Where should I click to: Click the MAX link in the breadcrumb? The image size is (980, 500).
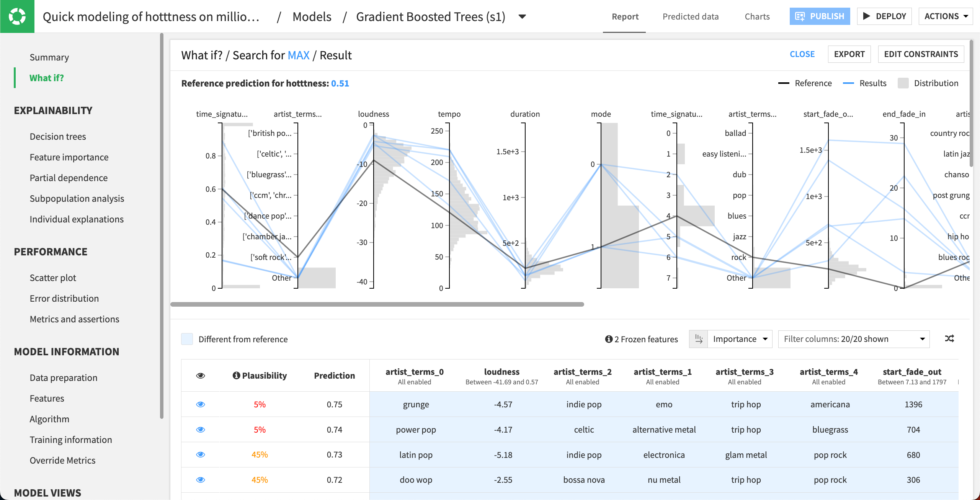(298, 55)
